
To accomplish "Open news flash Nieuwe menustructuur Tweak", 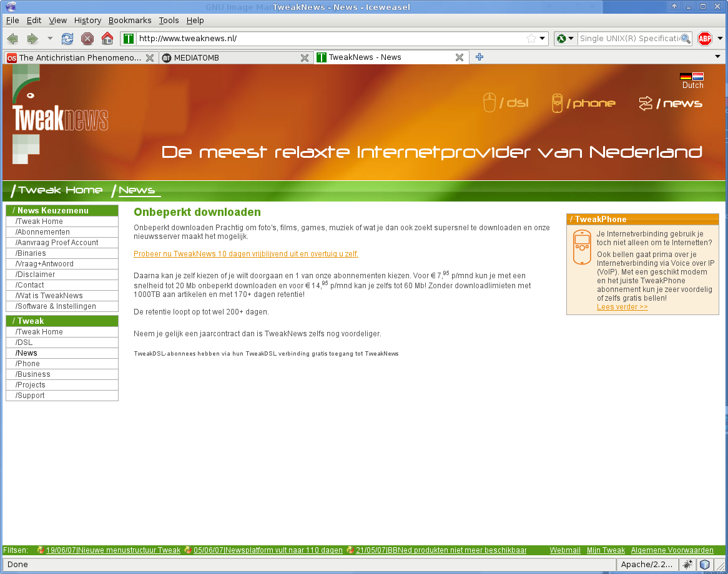I will coord(113,550).
